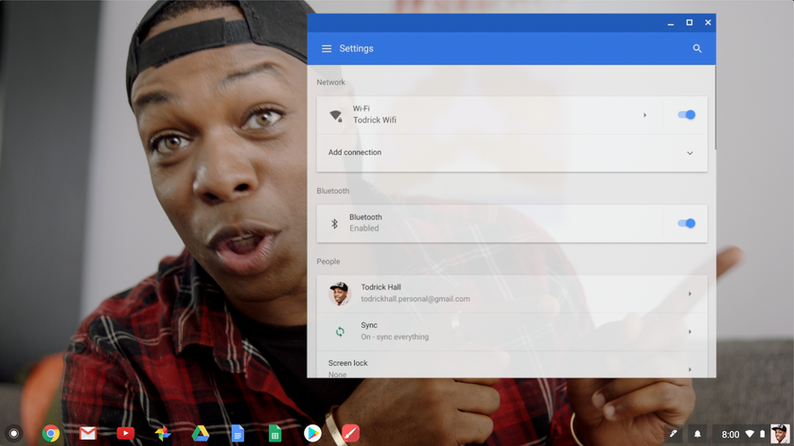Click the Todrick Wifi network name
The image size is (794, 446).
(x=375, y=120)
